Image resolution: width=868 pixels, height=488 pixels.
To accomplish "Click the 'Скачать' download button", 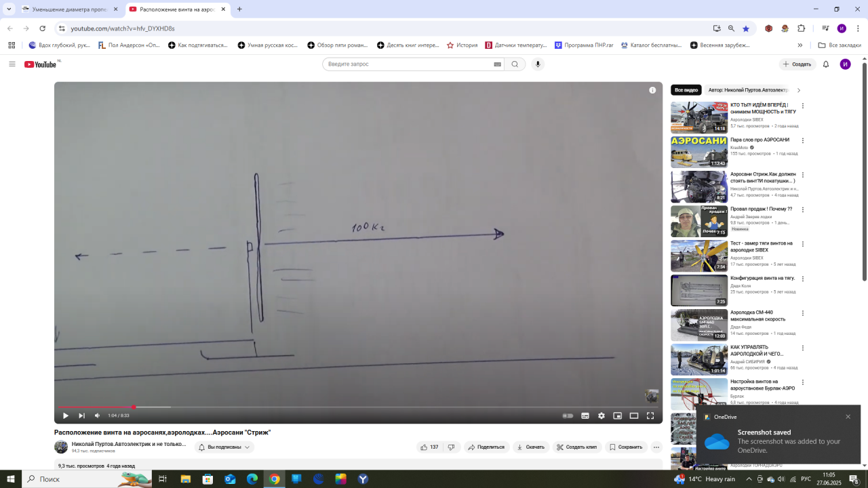I will (530, 447).
